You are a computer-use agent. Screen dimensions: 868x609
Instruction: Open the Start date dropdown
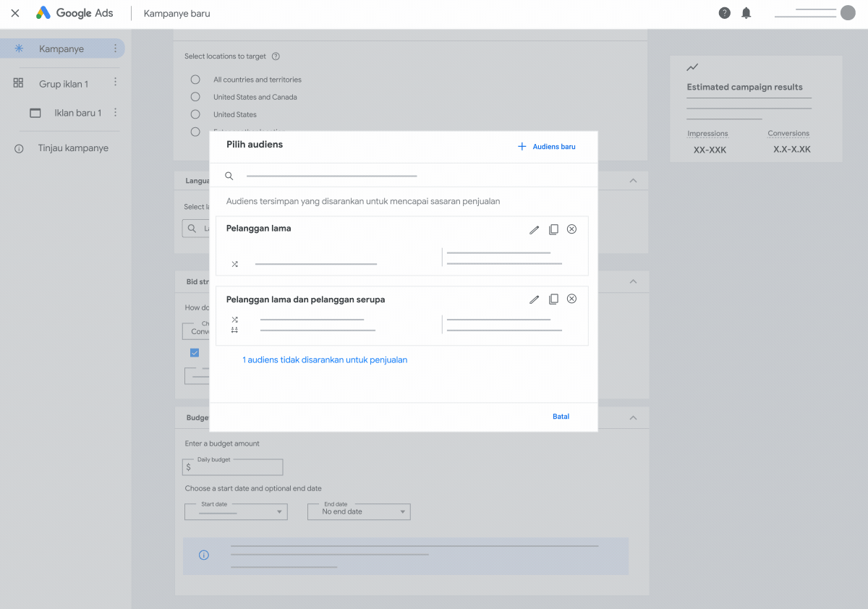237,512
